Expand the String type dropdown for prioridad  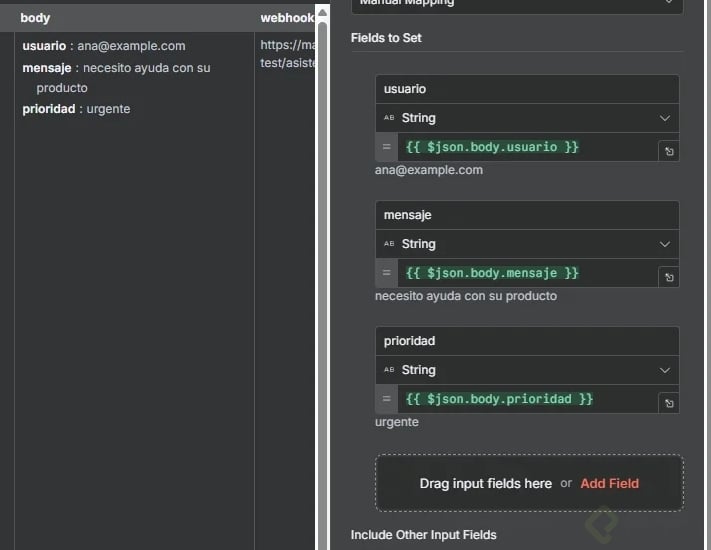pyautogui.click(x=665, y=370)
